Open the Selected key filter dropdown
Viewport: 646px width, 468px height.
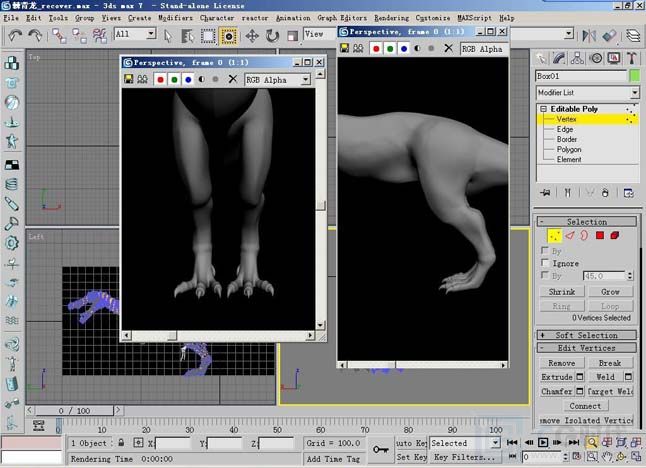pos(496,443)
